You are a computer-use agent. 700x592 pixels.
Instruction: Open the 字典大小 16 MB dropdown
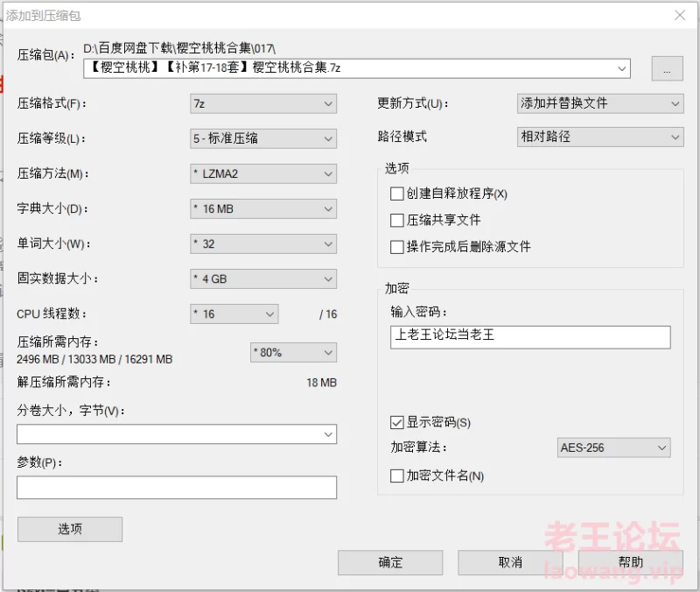click(263, 208)
